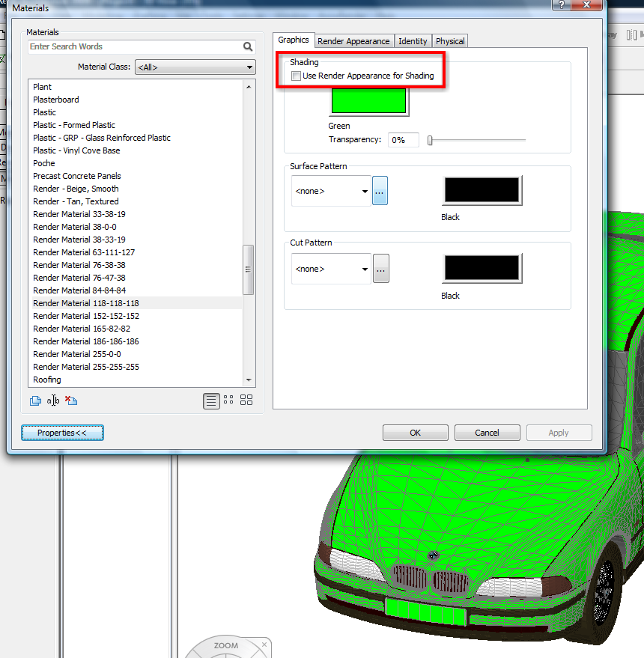Click the OK button

point(415,433)
